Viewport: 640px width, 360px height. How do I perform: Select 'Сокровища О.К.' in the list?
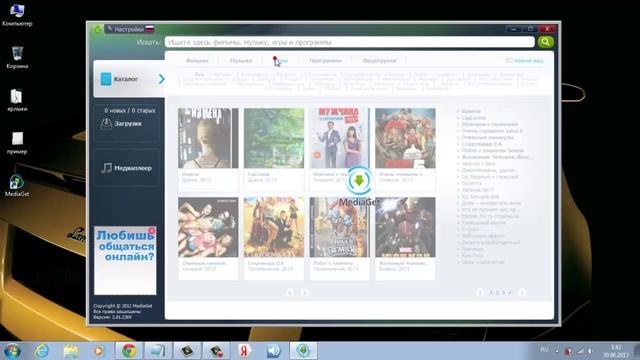[482, 144]
